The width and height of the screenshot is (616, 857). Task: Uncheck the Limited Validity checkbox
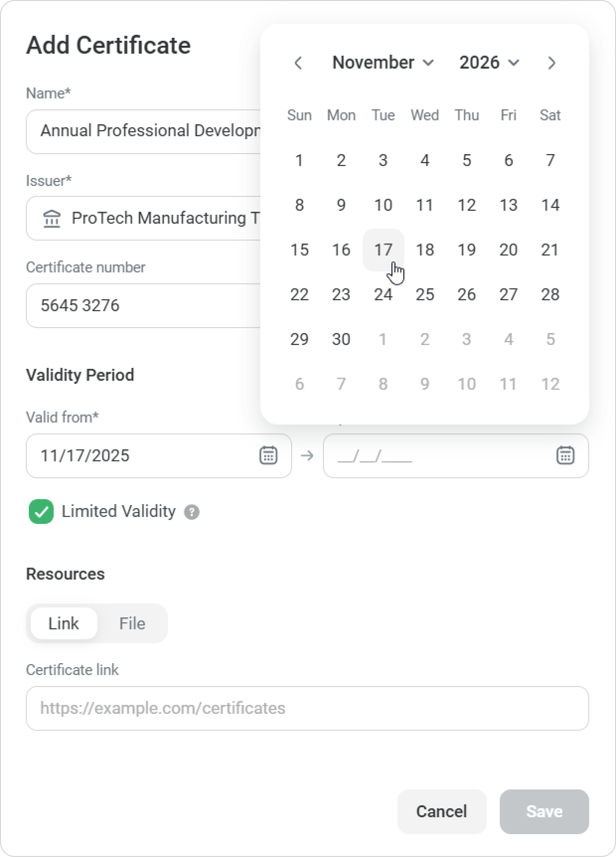41,512
